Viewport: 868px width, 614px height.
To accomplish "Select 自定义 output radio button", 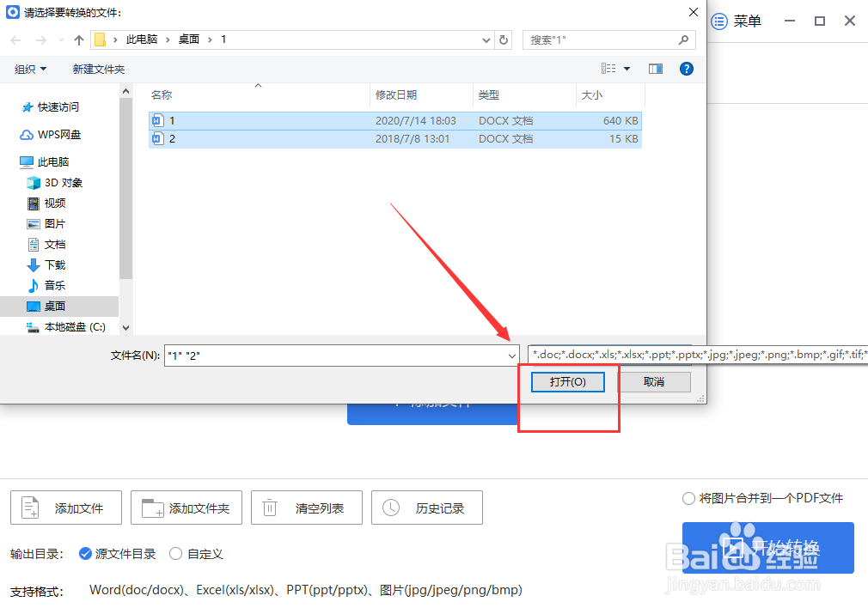I will (x=175, y=554).
